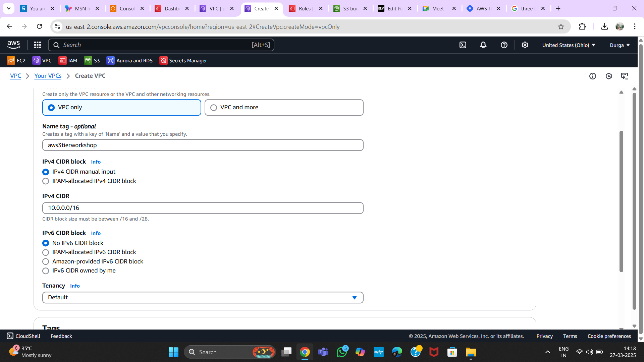This screenshot has width=644, height=362.
Task: Open Microsoft Teams from taskbar
Action: [x=323, y=352]
